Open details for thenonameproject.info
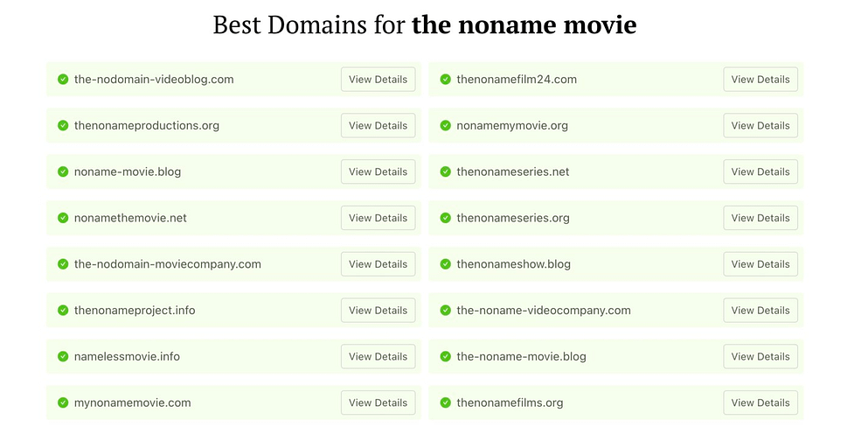 [x=378, y=311]
